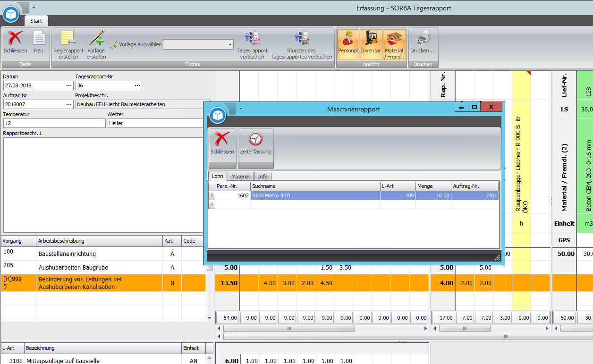Switch to the Info tab
This screenshot has width=593, height=364.
(263, 177)
